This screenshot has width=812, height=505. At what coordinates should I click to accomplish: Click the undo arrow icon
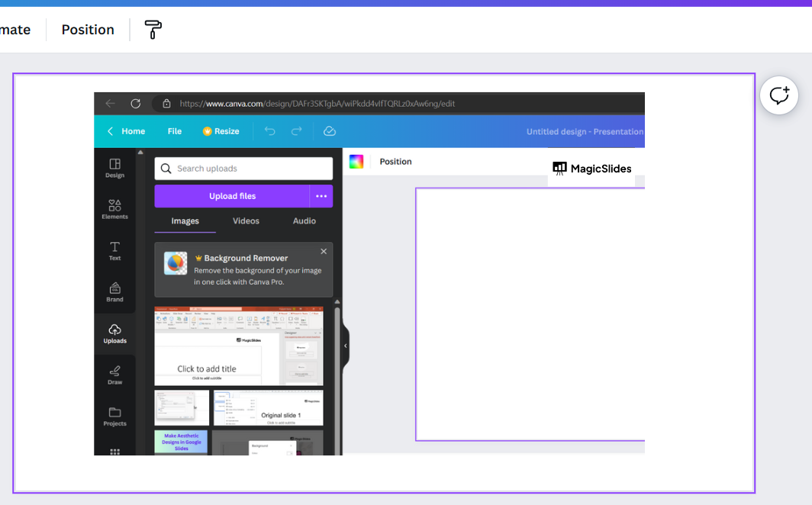[x=270, y=131]
